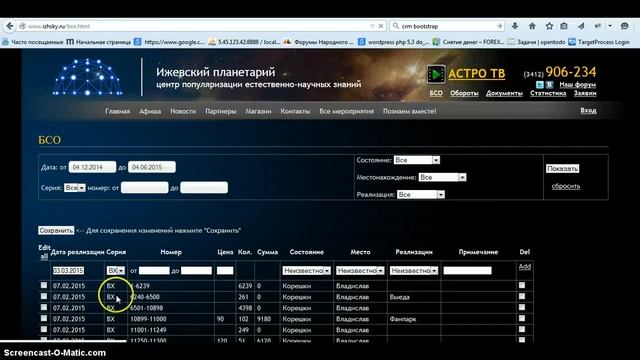Focus the search box with crm bootstrap
The width and height of the screenshot is (640, 360).
447,26
